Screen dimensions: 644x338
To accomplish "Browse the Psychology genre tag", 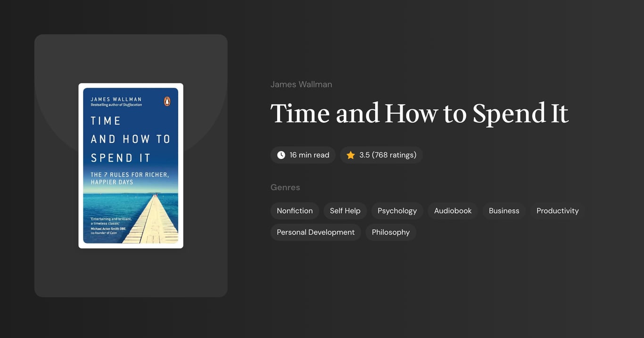I will (396, 211).
